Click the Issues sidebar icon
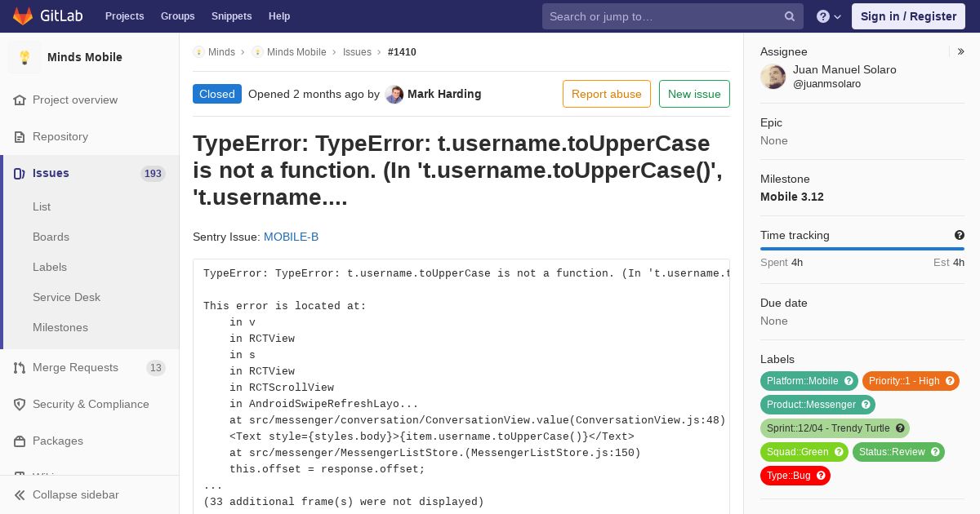Image resolution: width=980 pixels, height=514 pixels. tap(20, 173)
